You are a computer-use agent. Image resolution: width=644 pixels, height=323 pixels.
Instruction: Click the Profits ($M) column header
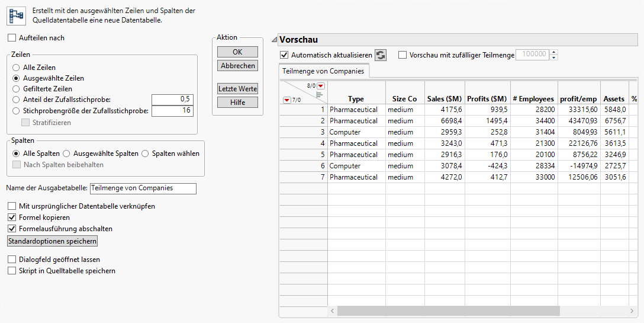coord(487,99)
